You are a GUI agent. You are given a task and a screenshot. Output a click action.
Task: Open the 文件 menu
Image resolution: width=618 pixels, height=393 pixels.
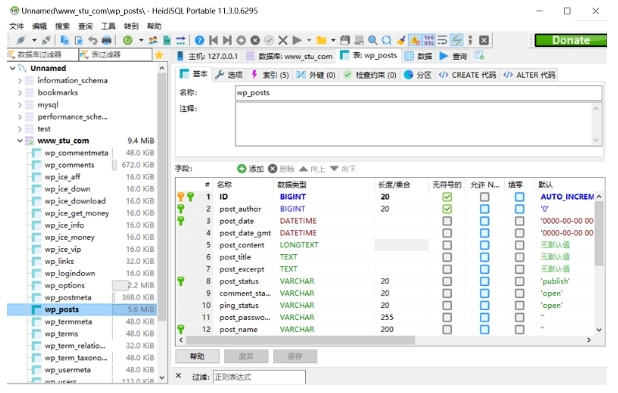click(17, 26)
